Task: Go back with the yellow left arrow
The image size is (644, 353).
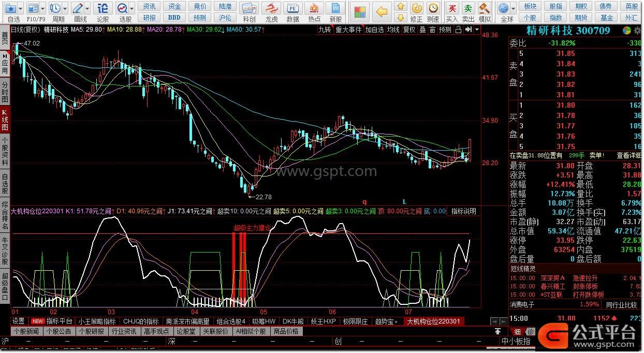Action: 382,11
